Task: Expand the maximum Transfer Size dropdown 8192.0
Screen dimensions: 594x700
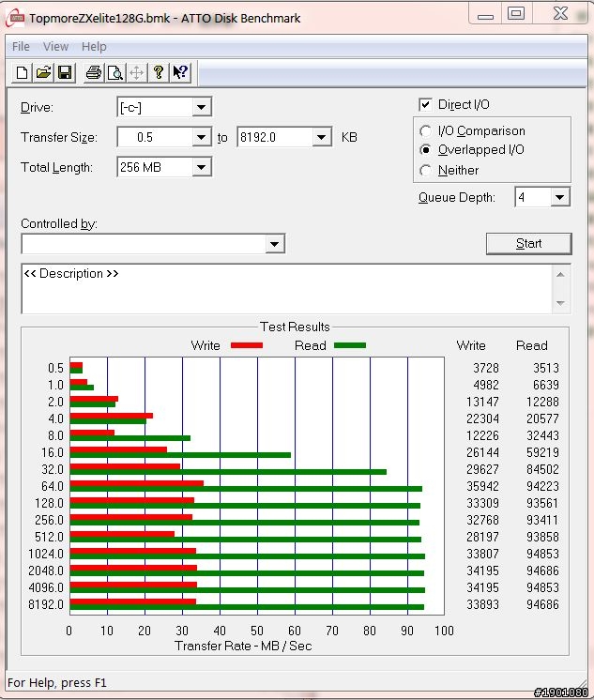Action: click(321, 137)
